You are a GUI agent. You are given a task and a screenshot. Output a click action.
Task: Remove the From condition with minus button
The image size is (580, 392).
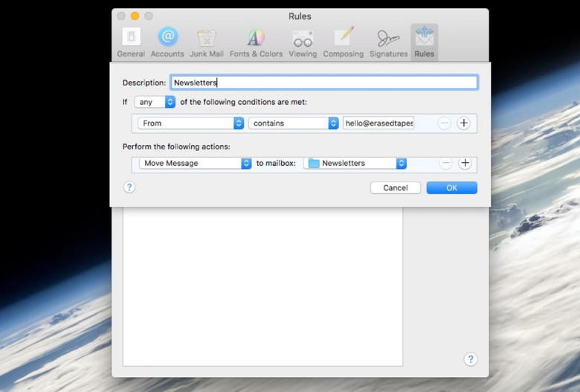444,123
